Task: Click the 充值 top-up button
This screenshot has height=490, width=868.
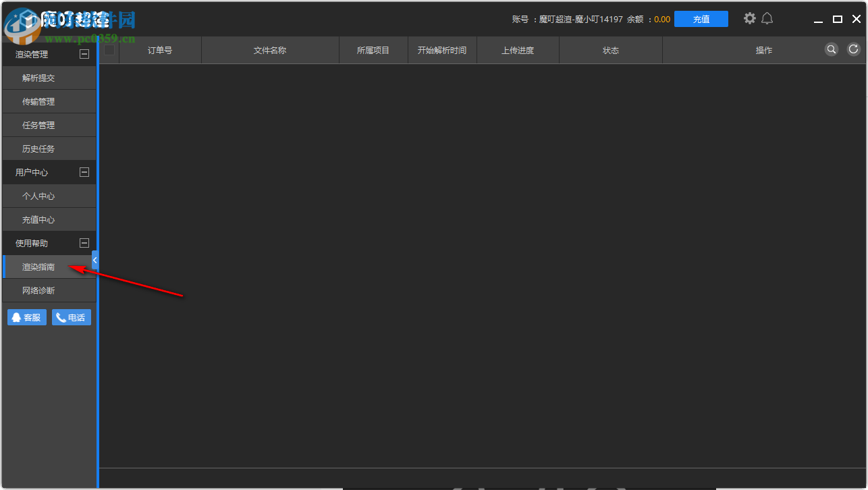Action: point(701,19)
